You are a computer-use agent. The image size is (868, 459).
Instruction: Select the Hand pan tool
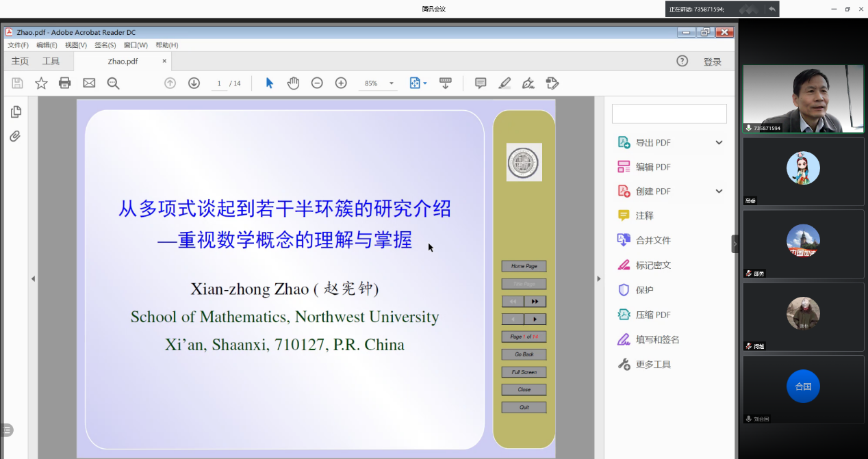pos(293,83)
